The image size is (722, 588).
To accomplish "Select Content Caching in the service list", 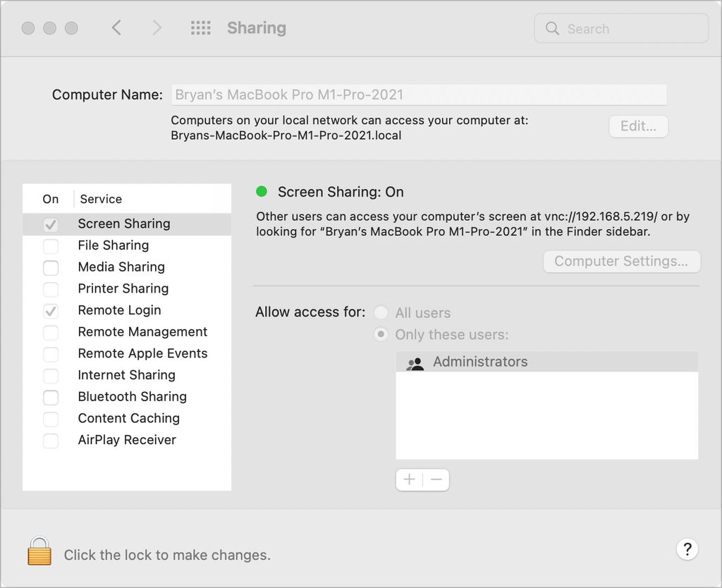I will [x=129, y=418].
